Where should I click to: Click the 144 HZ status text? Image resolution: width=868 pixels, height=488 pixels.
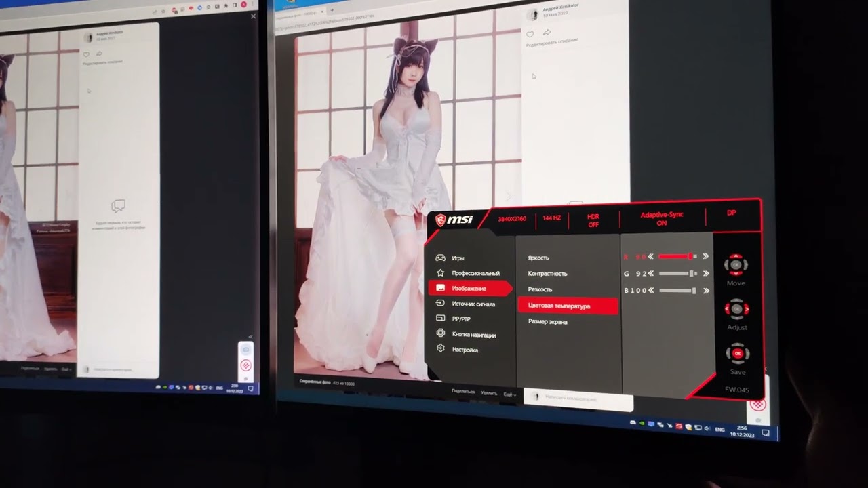click(x=552, y=218)
